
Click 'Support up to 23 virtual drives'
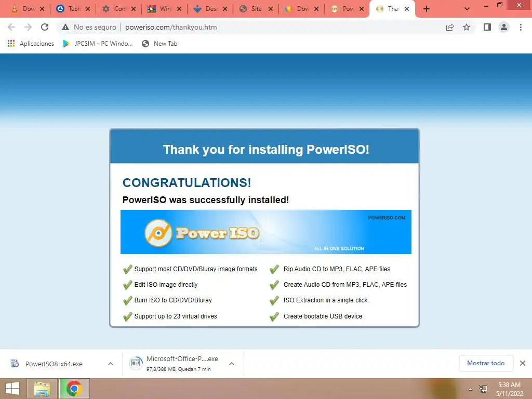[176, 316]
